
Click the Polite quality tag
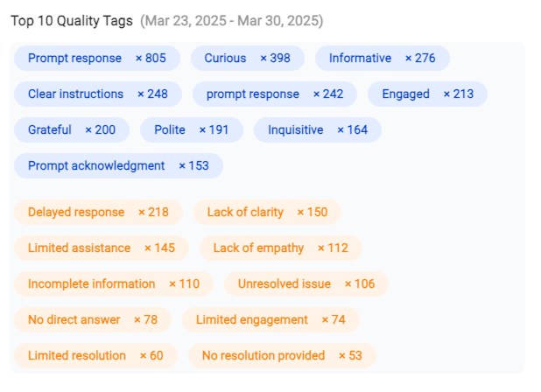click(192, 130)
